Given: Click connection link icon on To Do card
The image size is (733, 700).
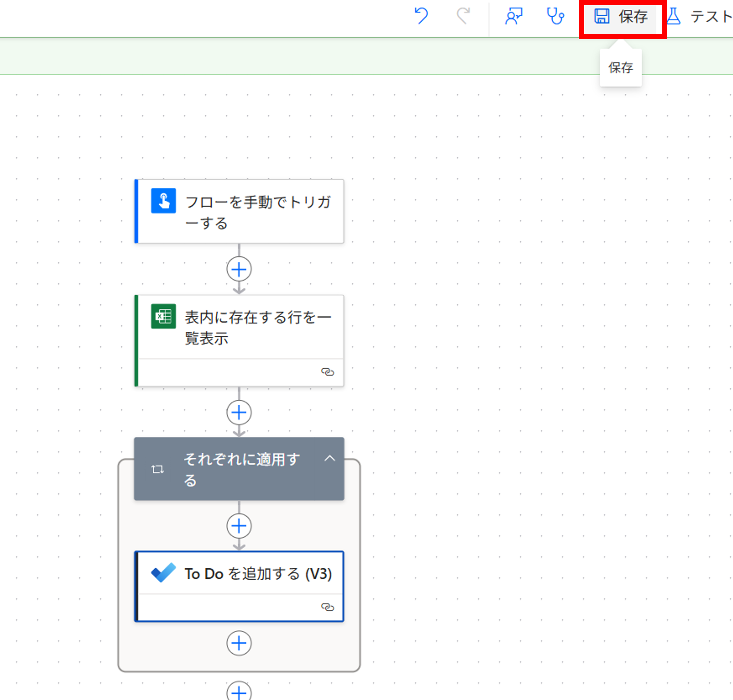Looking at the screenshot, I should point(328,607).
